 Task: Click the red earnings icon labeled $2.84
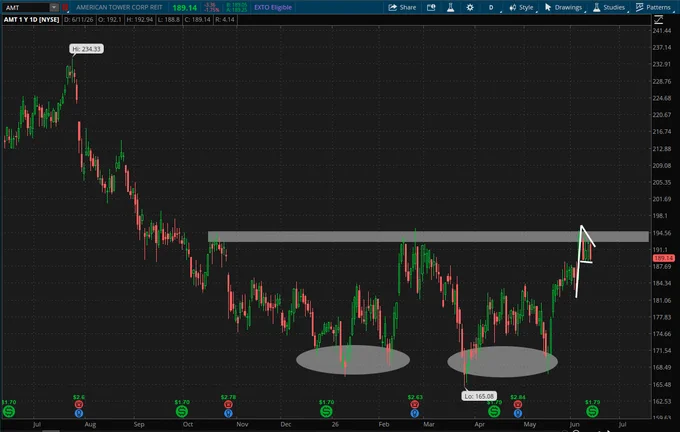(517, 405)
